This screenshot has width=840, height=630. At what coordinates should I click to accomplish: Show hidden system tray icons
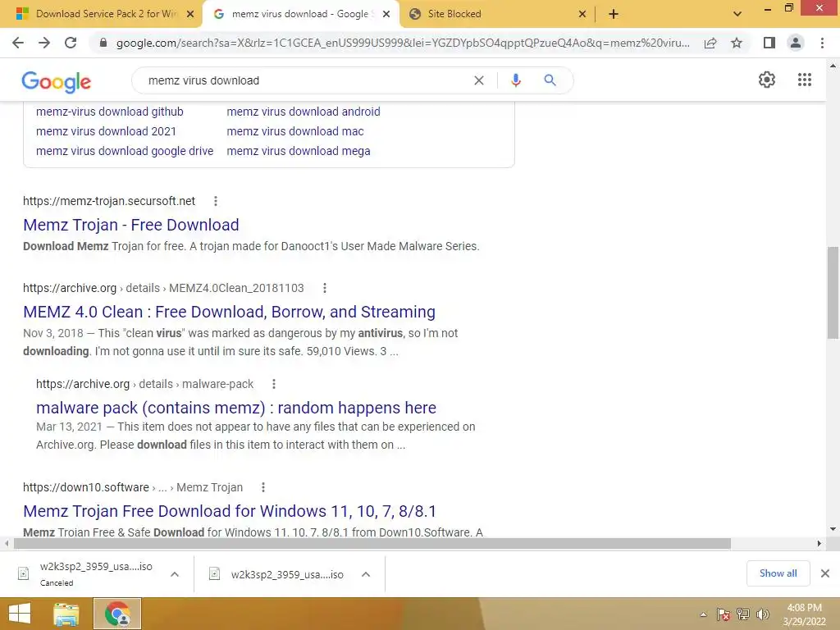703,615
